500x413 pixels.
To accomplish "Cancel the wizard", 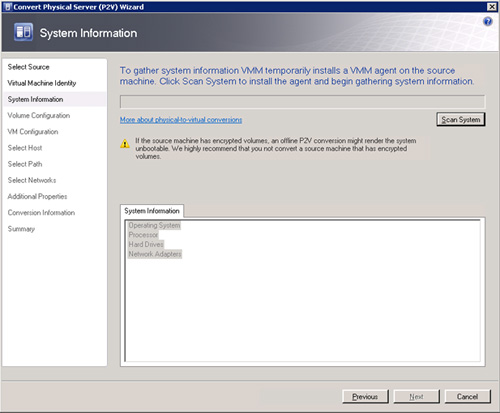I will pos(468,397).
